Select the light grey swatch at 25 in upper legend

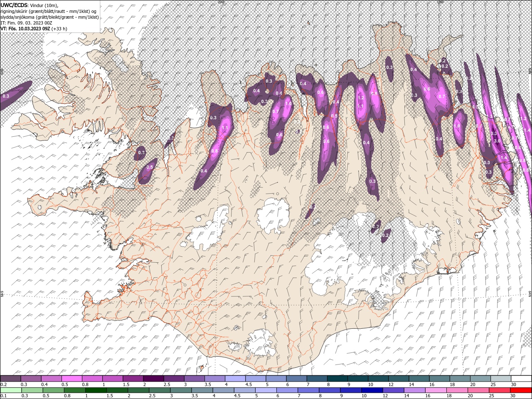tap(500, 379)
